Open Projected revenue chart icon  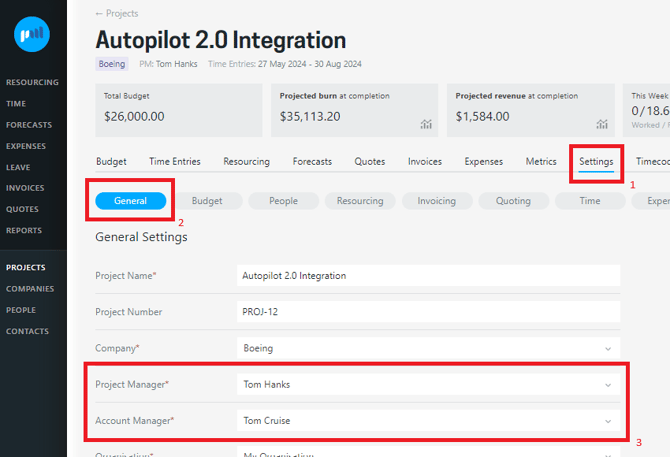[602, 124]
